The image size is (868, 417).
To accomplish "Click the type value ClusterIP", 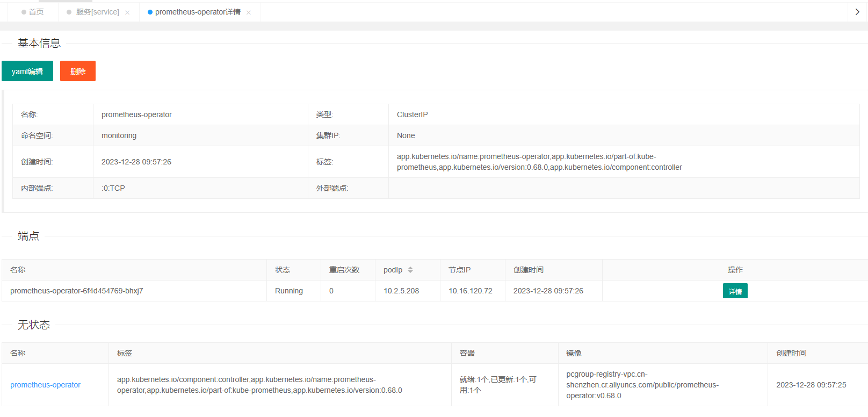I will point(413,114).
